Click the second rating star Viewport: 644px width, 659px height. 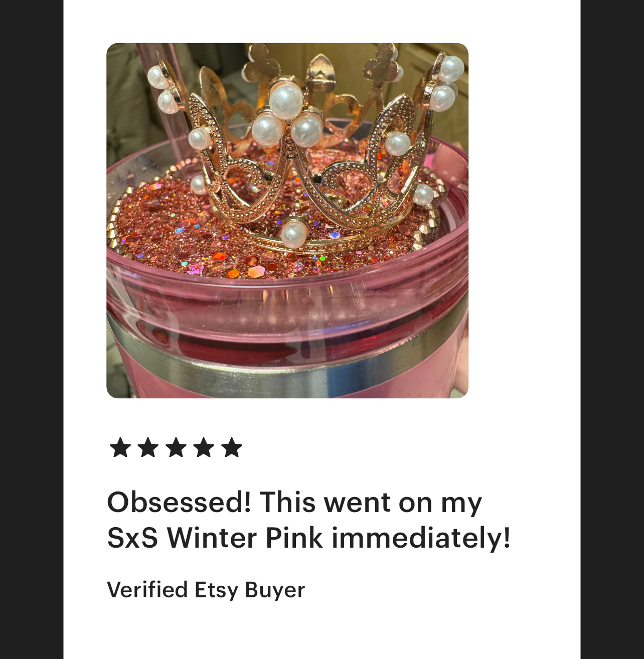point(148,447)
